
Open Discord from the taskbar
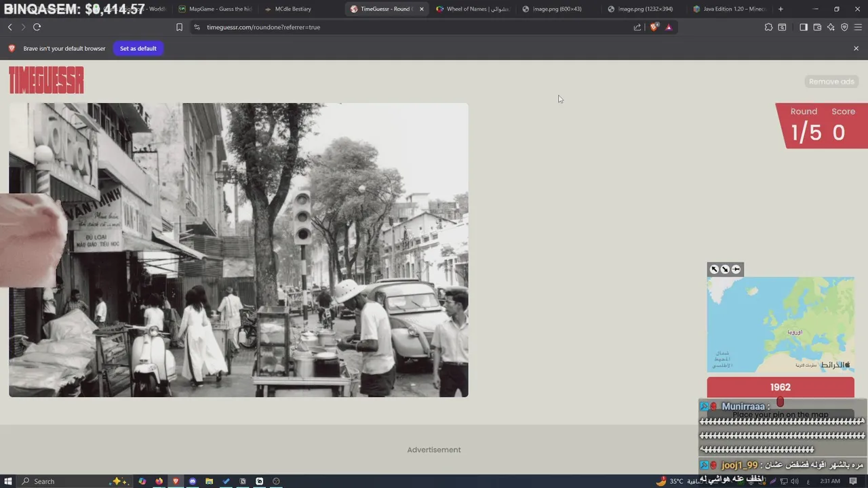pyautogui.click(x=193, y=481)
